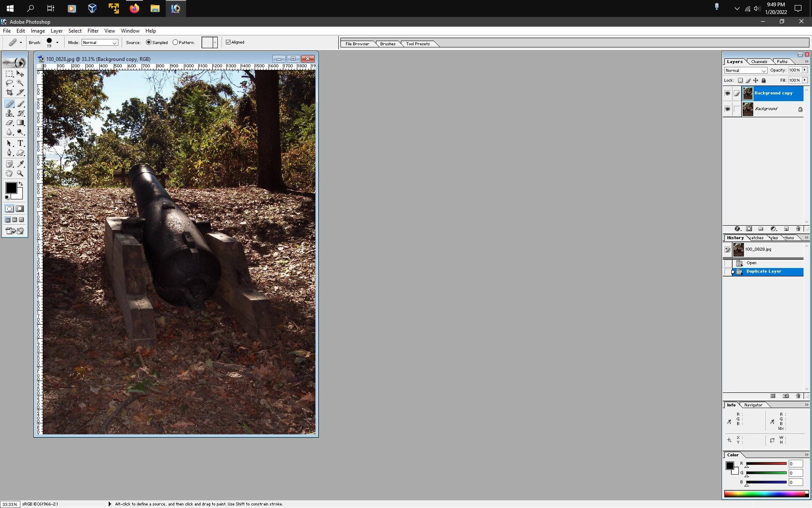
Task: Click the foreground color swatch in toolbox
Action: coord(11,188)
